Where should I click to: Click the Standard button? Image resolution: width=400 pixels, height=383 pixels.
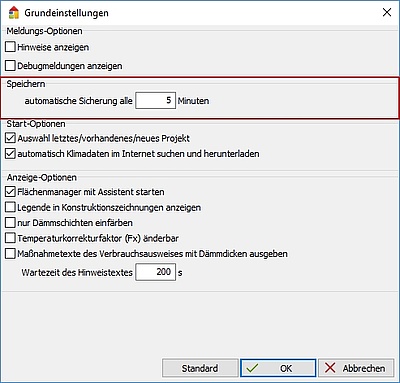pyautogui.click(x=200, y=368)
